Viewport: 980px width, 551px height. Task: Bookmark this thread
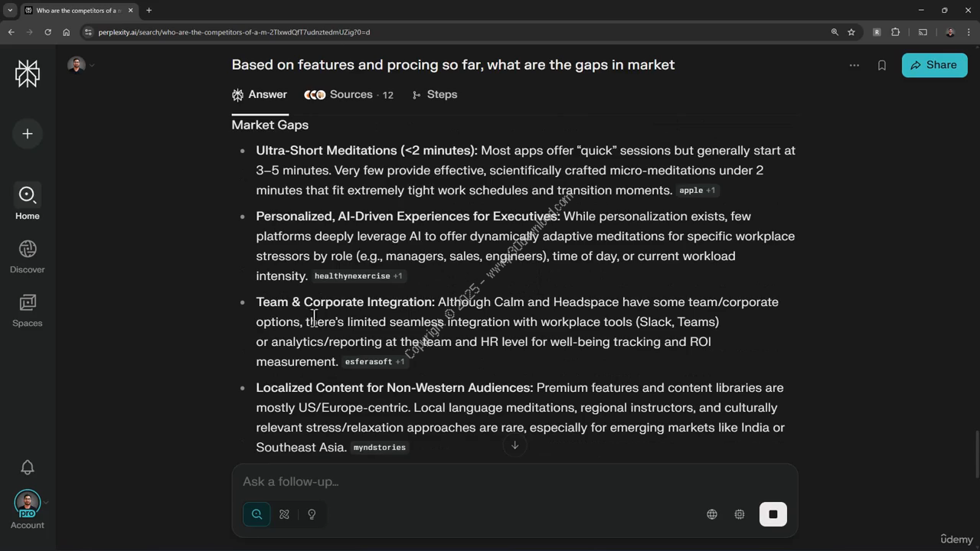click(882, 65)
